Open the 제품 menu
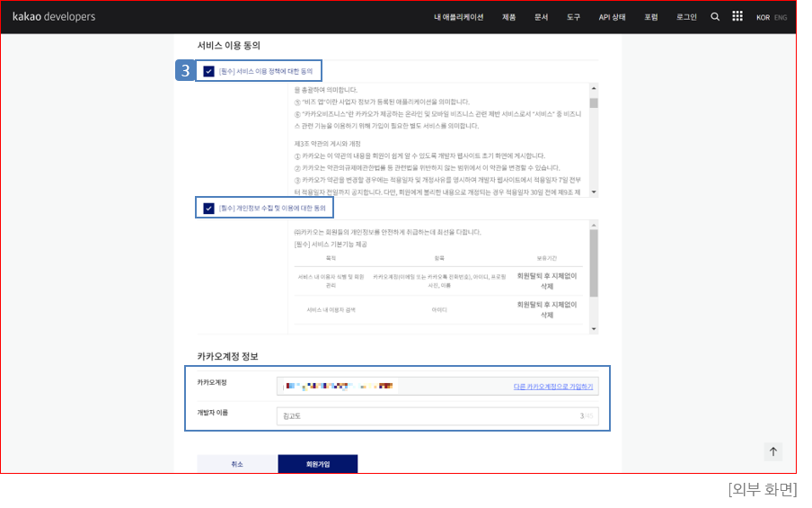 (x=509, y=17)
